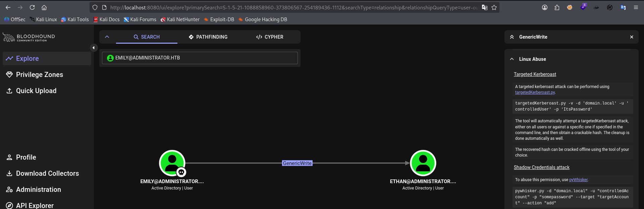Open the Kali Docs bookmark
Viewport: 644px width, 209px height.
tap(106, 19)
